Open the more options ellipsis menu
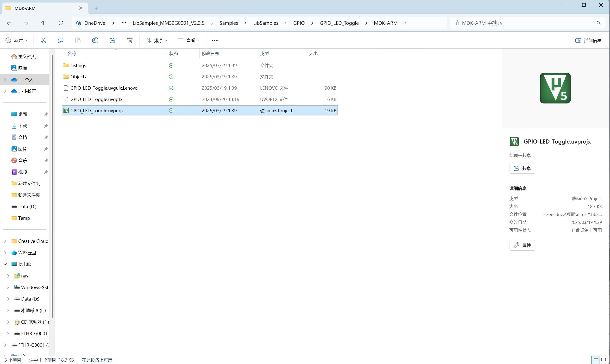The width and height of the screenshot is (610, 364). pyautogui.click(x=215, y=40)
